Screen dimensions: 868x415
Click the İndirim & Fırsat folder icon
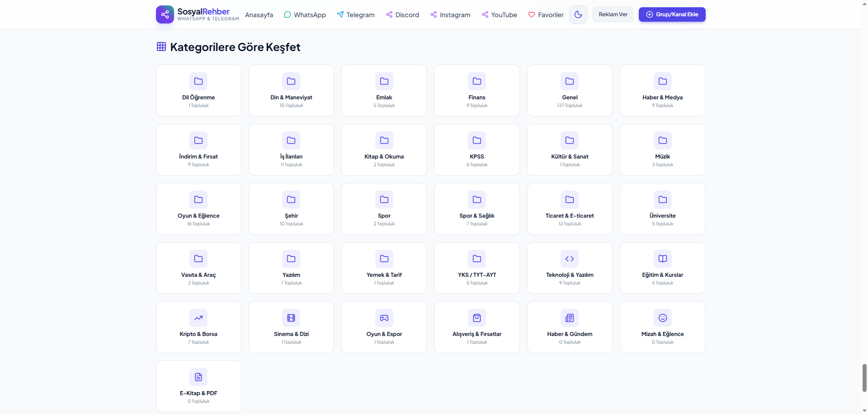(198, 140)
